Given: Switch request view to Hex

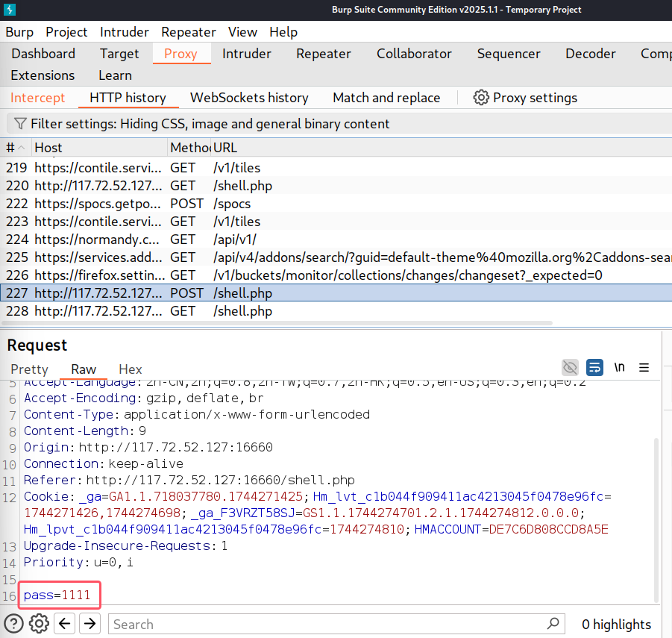Looking at the screenshot, I should click(x=131, y=369).
